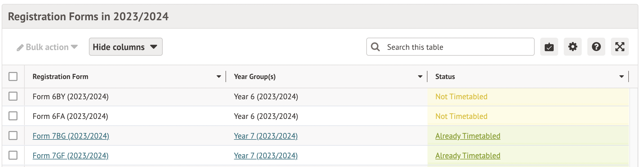
Task: Select the Form 6FA row checkbox
Action: coord(13,116)
